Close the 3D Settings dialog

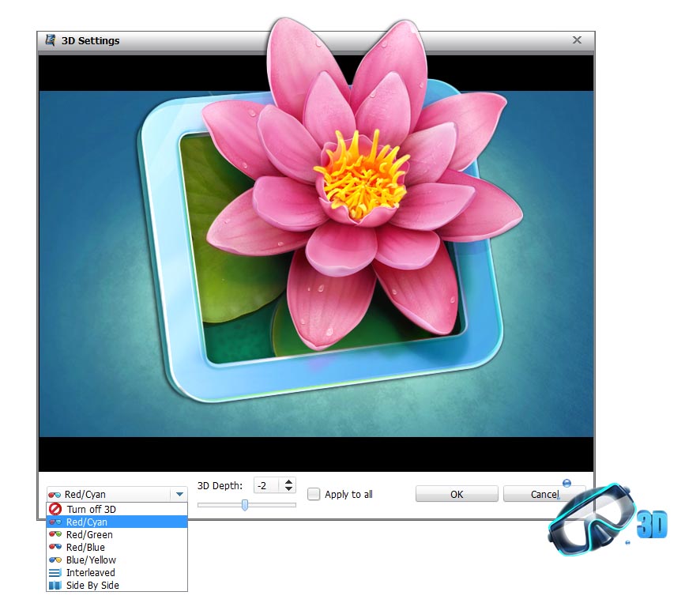coord(577,40)
